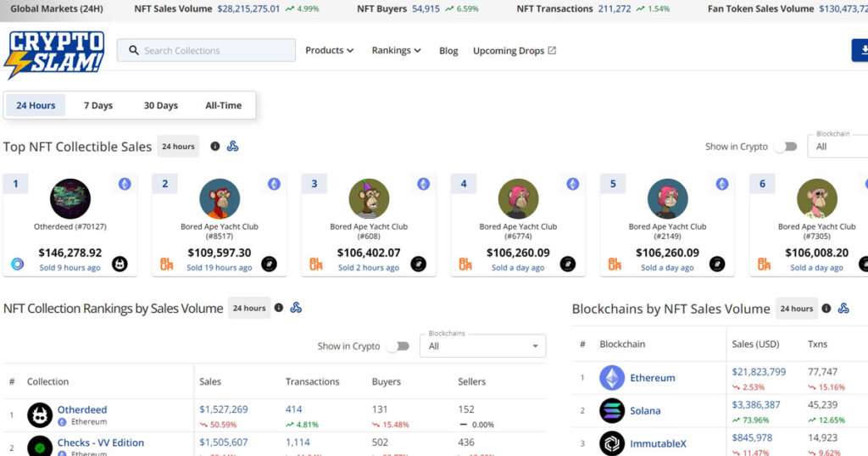Click Solana sales value $3,386,387

(x=756, y=404)
